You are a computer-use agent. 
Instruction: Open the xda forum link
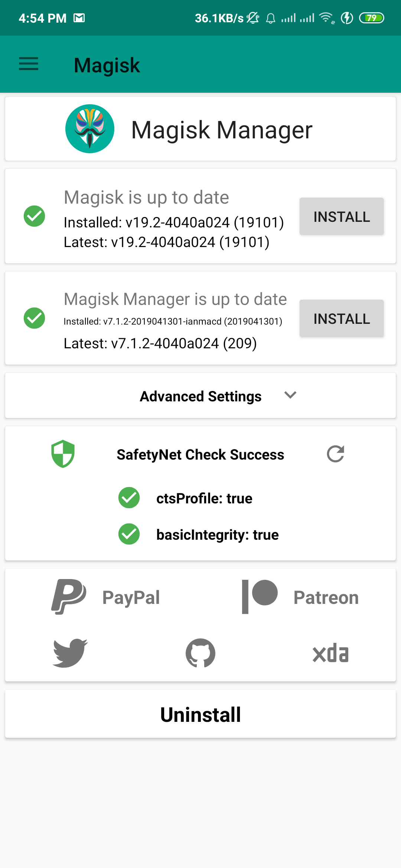[330, 653]
